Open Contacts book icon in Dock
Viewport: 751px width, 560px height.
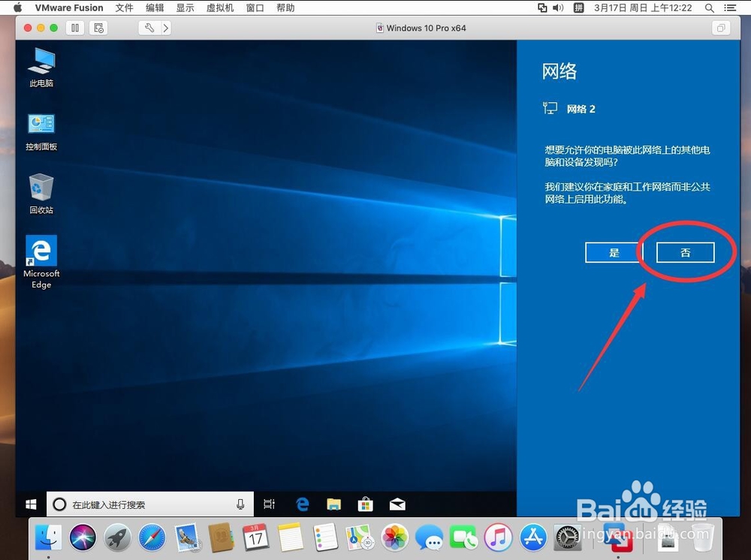(222, 537)
